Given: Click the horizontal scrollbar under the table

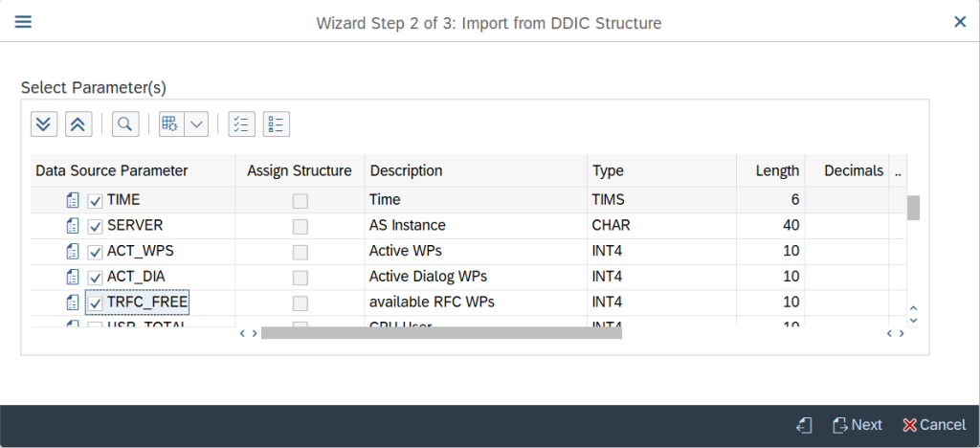Looking at the screenshot, I should tap(440, 333).
